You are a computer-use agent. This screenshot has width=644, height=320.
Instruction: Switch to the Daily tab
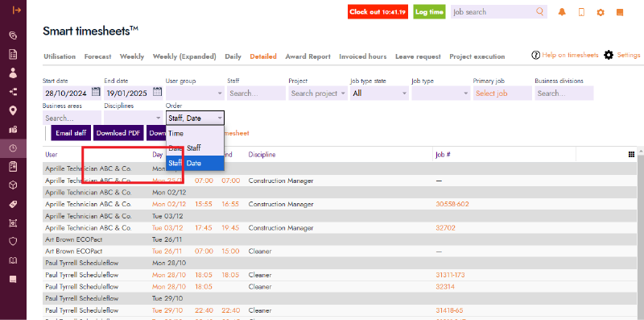[x=233, y=56]
